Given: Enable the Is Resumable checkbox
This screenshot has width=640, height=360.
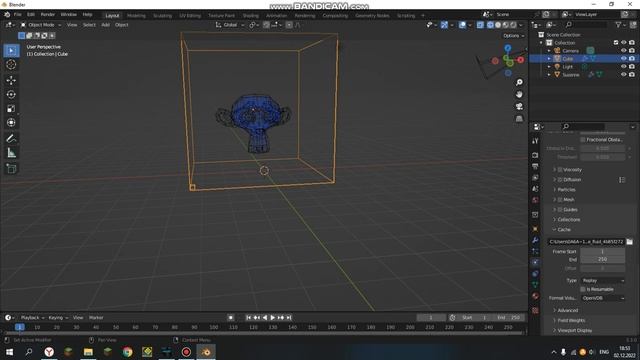Looking at the screenshot, I should pyautogui.click(x=583, y=289).
